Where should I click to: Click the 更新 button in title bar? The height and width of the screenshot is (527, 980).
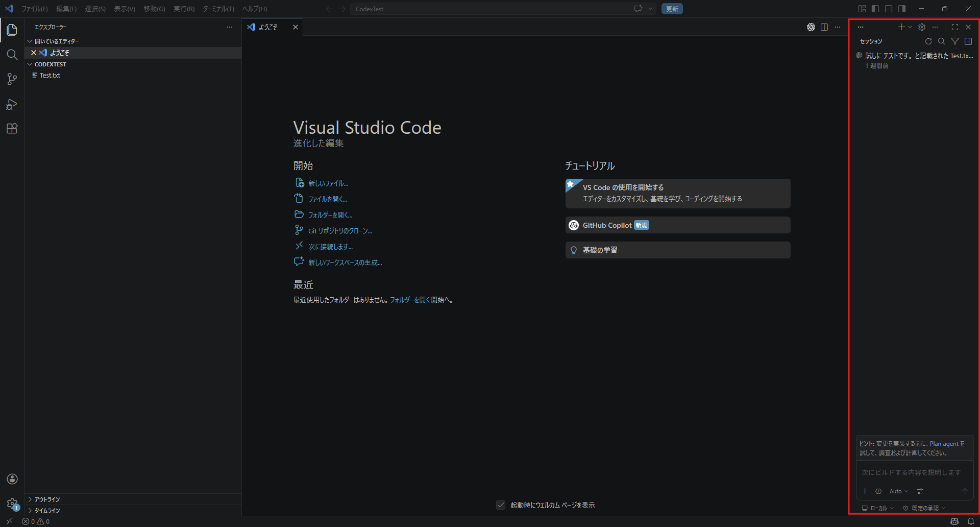(x=672, y=9)
